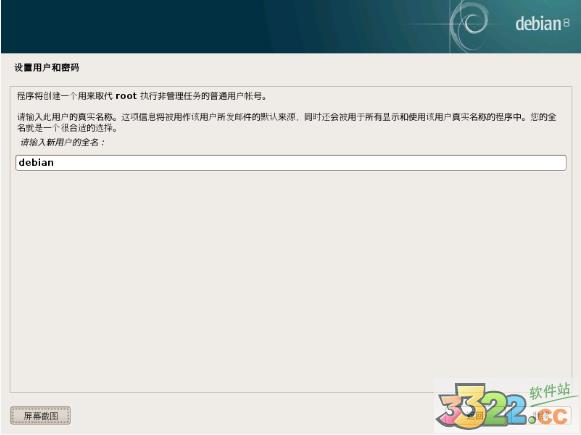The height and width of the screenshot is (435, 581).
Task: Click the 屏幕截图 screenshot button
Action: point(40,416)
